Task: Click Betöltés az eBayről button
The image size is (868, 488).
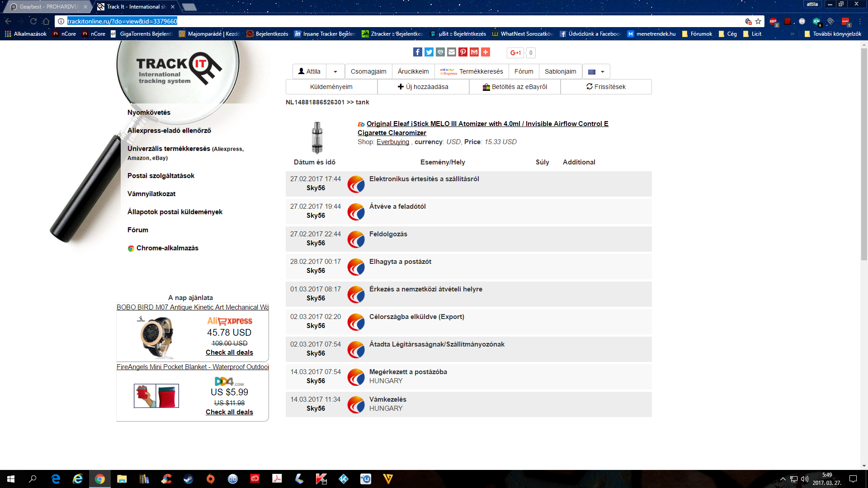Action: tap(514, 87)
